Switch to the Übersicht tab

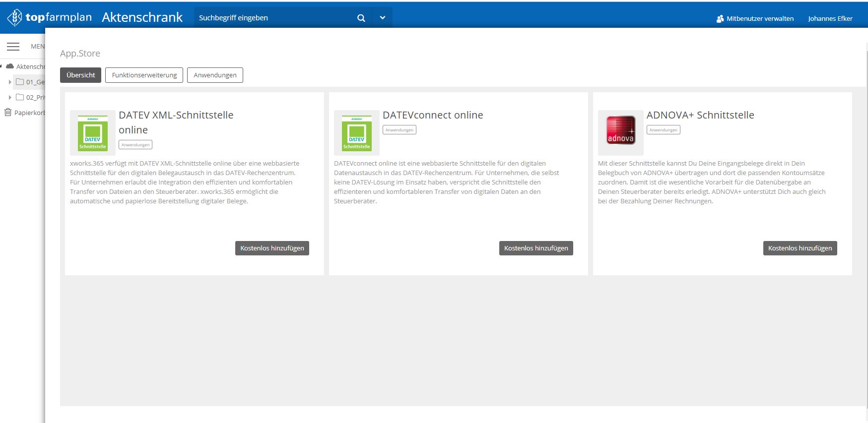[81, 75]
